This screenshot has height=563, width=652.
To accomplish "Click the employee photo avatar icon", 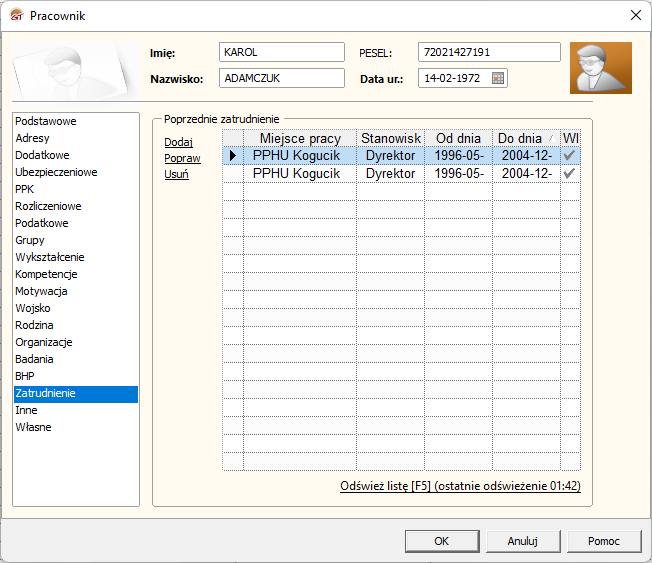I will pyautogui.click(x=600, y=68).
